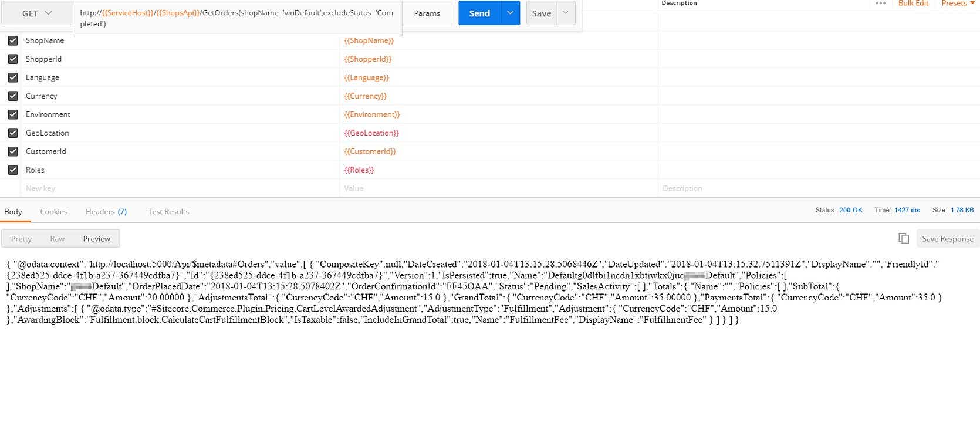Screen dimensions: 980x436
Task: Select the Environment key cell
Action: coord(180,114)
